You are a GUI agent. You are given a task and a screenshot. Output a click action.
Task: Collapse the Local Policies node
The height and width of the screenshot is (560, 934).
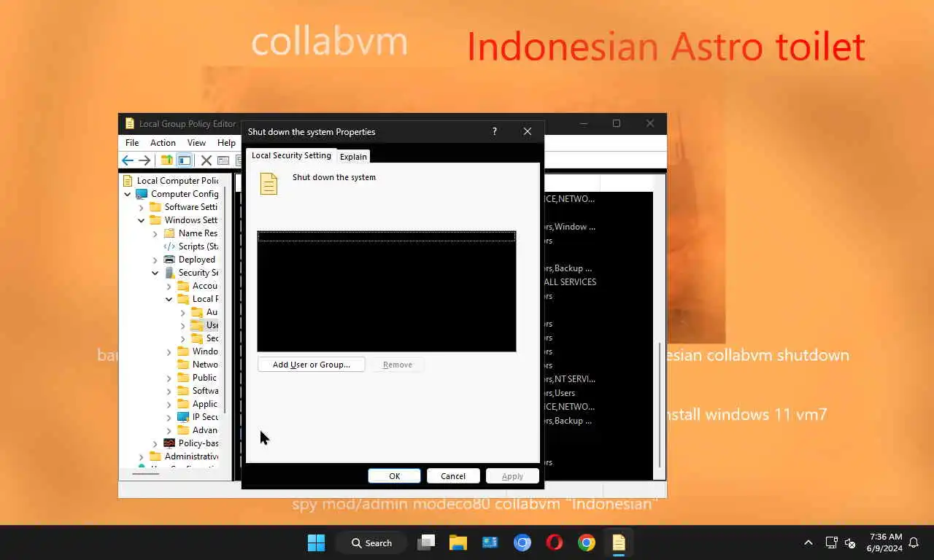[169, 299]
